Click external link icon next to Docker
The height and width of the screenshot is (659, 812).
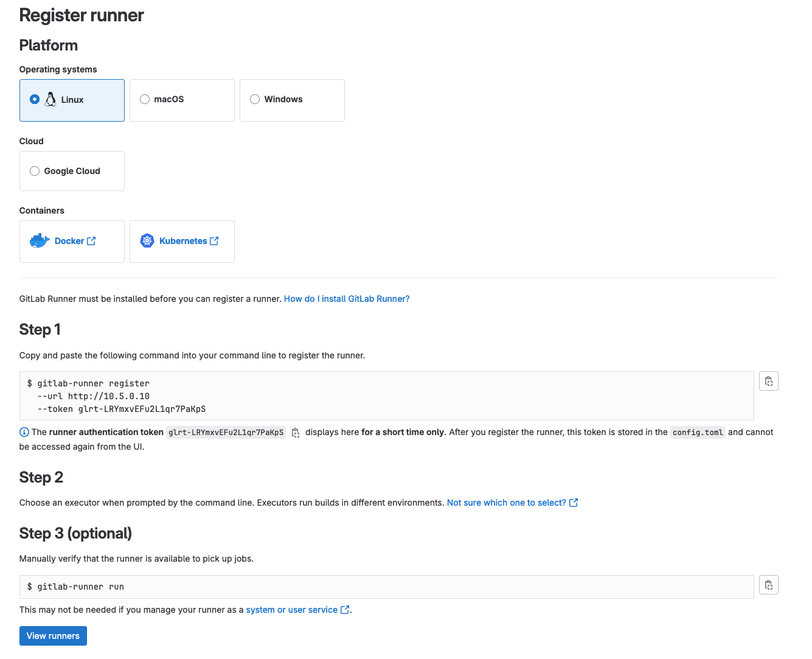click(91, 240)
